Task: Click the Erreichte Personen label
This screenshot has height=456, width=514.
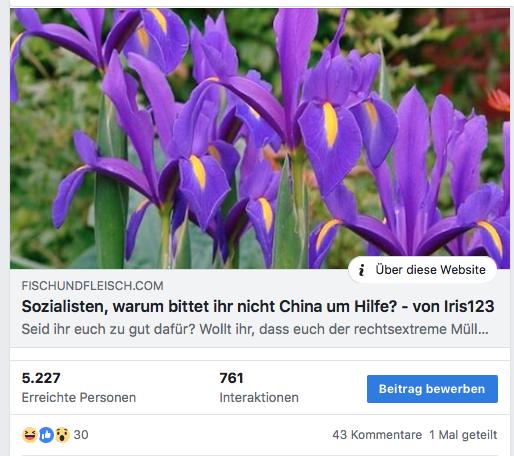Action: [79, 397]
